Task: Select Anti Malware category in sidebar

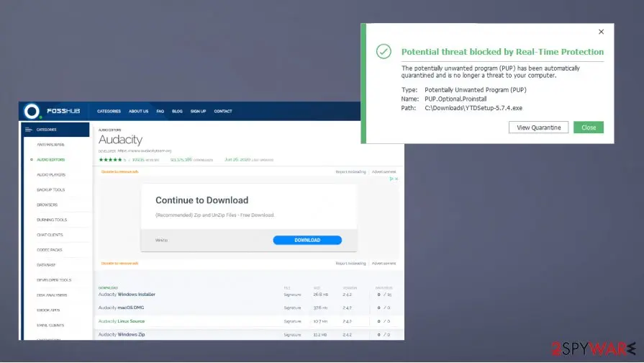Action: pos(50,145)
